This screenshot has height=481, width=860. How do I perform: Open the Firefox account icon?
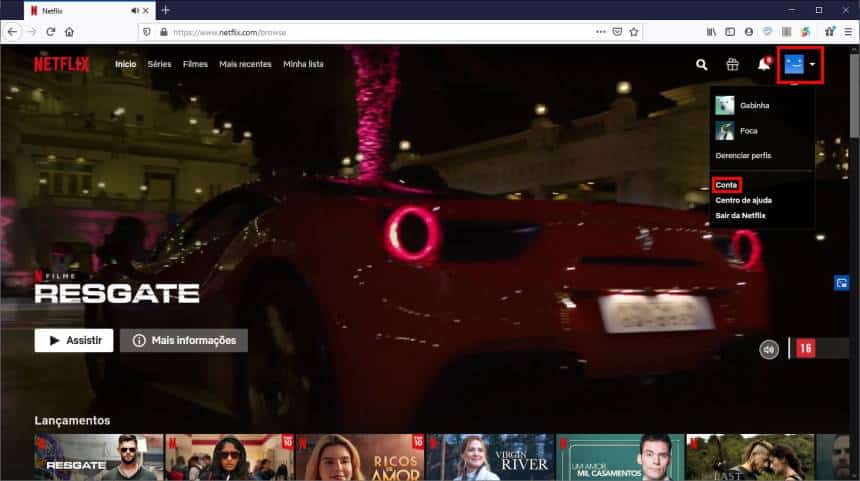point(749,32)
